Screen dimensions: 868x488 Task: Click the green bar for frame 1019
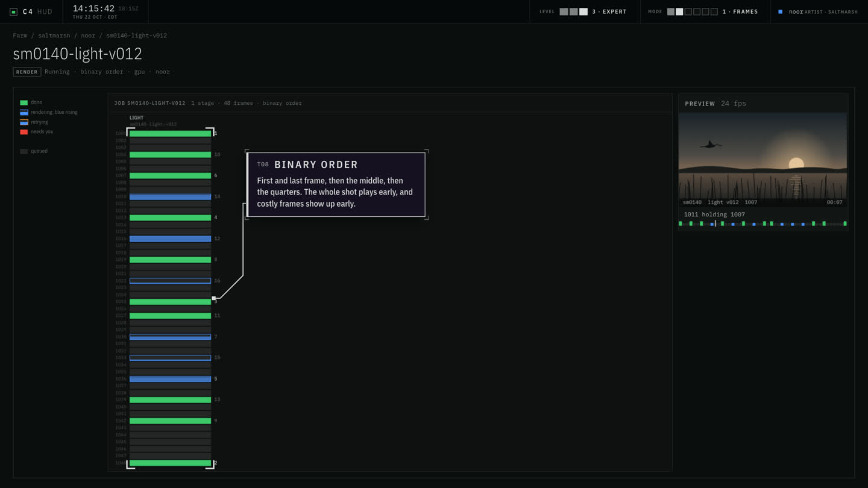[x=171, y=260]
